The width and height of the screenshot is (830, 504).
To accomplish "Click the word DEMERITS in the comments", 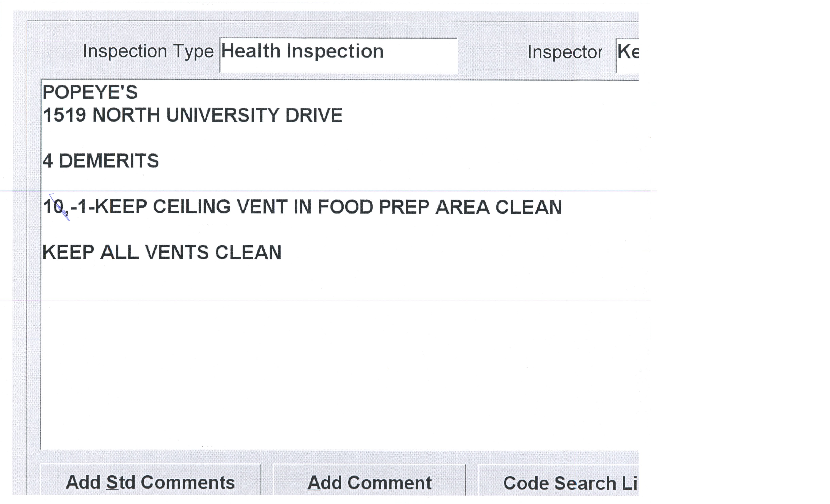I will [109, 161].
